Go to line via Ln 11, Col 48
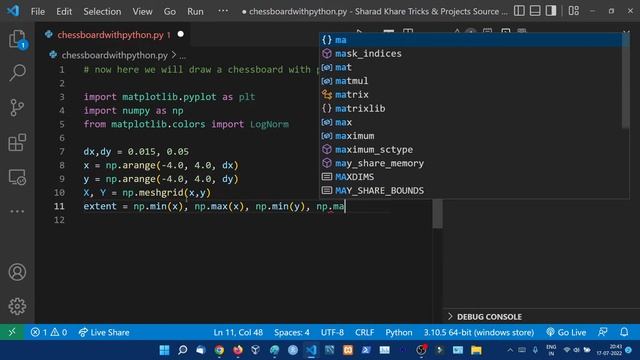Viewport: 640px width, 360px height. pos(238,332)
